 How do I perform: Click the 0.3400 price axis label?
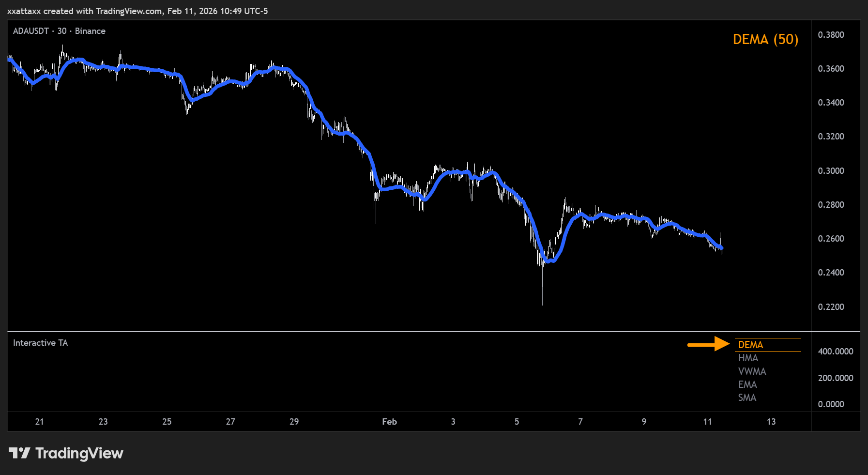(x=831, y=103)
